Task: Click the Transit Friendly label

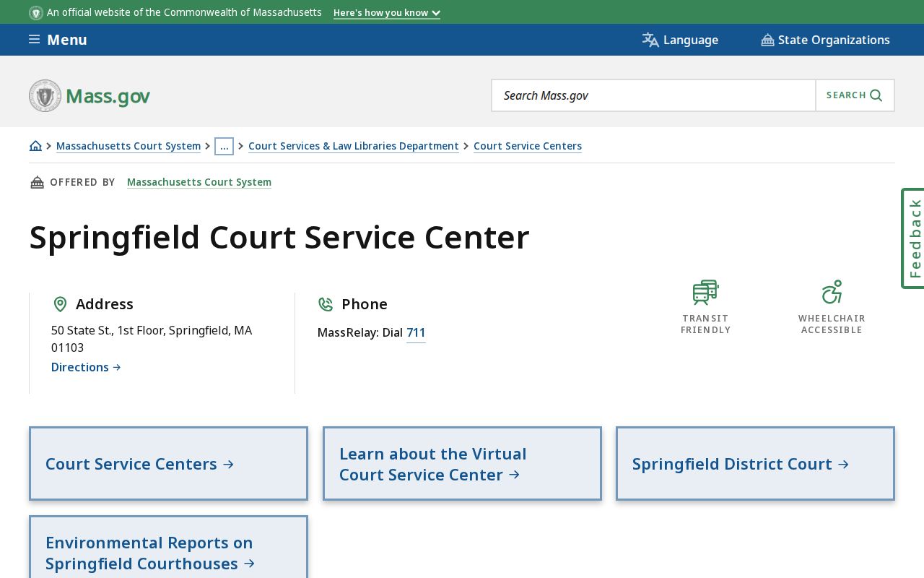Action: click(x=706, y=324)
